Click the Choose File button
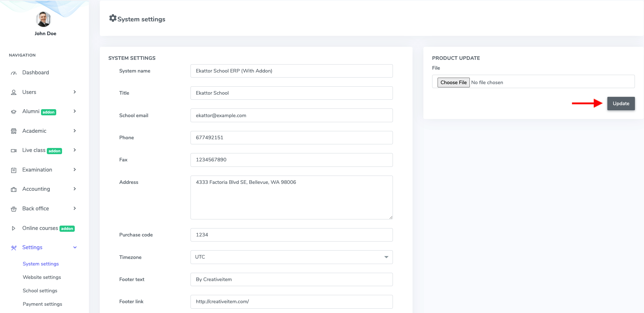This screenshot has width=644, height=313. pos(454,82)
